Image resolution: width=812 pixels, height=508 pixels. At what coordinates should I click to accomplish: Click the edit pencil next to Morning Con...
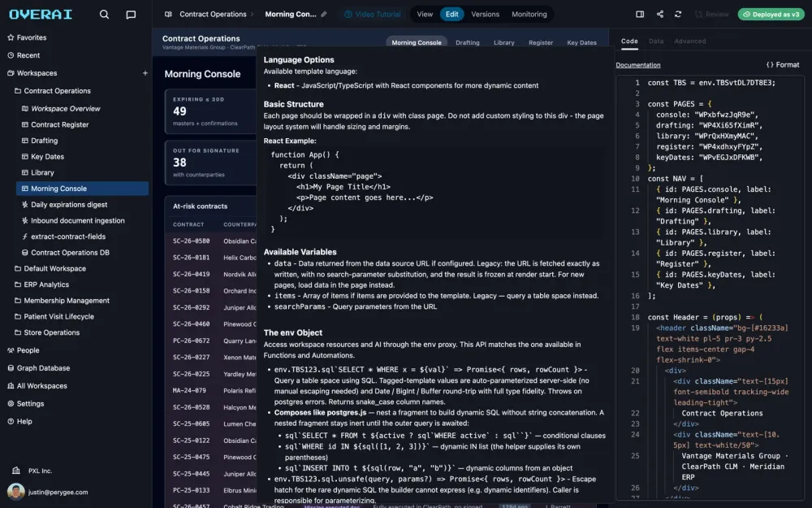coord(324,15)
